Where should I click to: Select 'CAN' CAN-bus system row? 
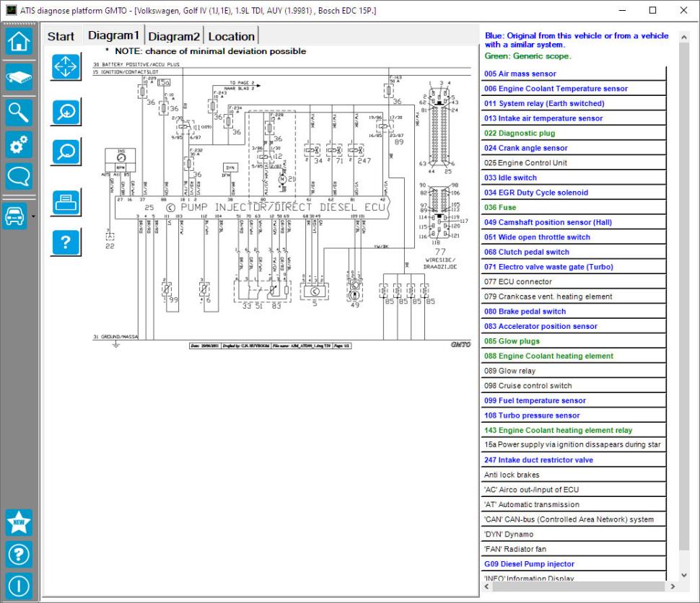pos(573,519)
